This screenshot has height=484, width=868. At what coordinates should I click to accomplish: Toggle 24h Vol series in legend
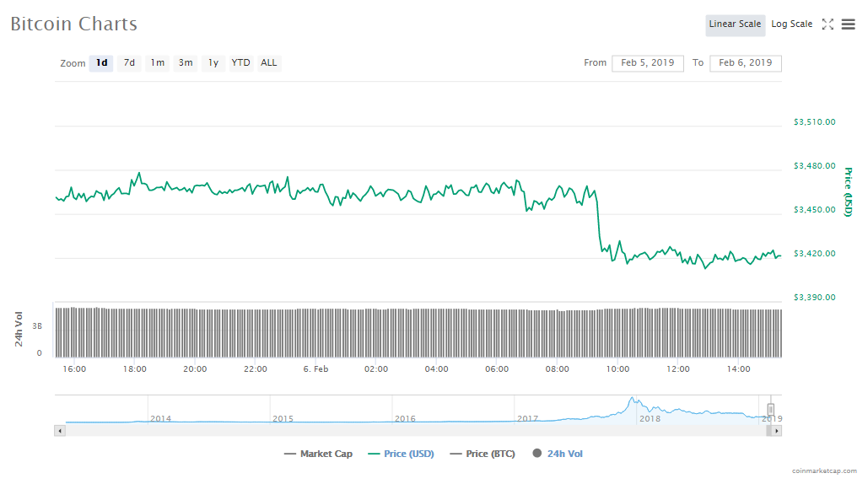point(558,454)
